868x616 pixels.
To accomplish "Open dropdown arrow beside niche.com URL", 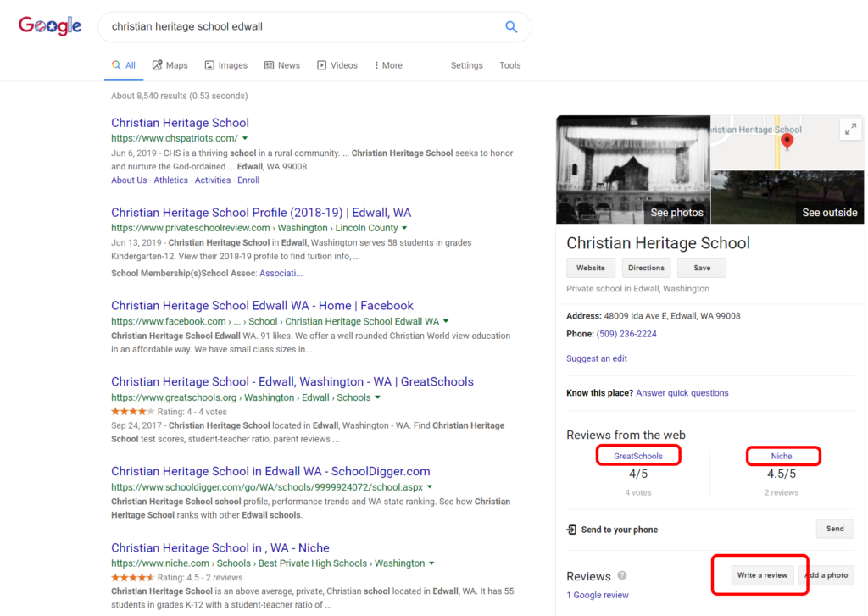I will click(431, 563).
